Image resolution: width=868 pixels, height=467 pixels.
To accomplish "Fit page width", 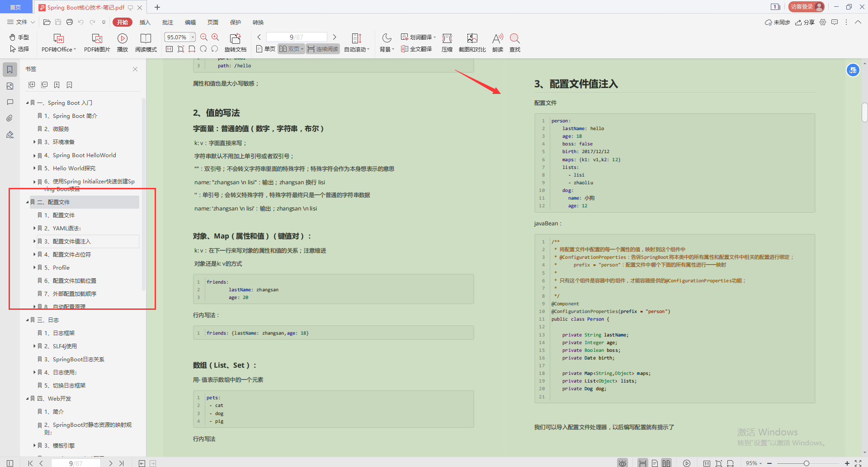I will pyautogui.click(x=192, y=49).
